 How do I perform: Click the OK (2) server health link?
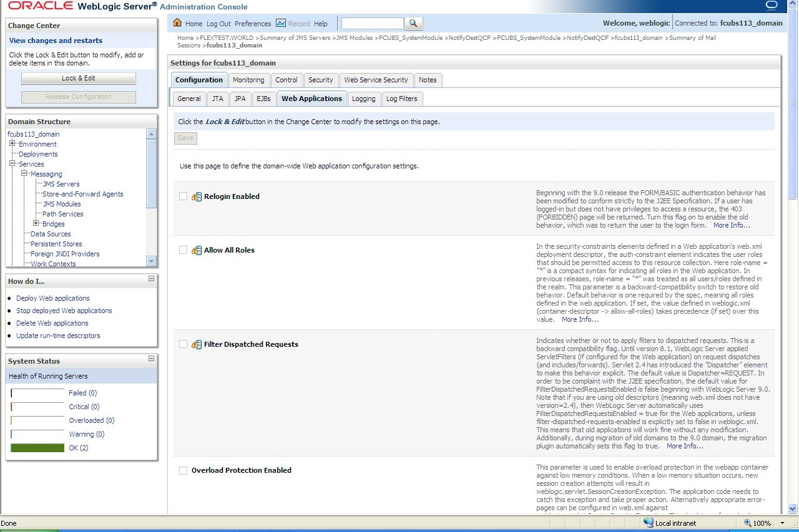tap(79, 448)
